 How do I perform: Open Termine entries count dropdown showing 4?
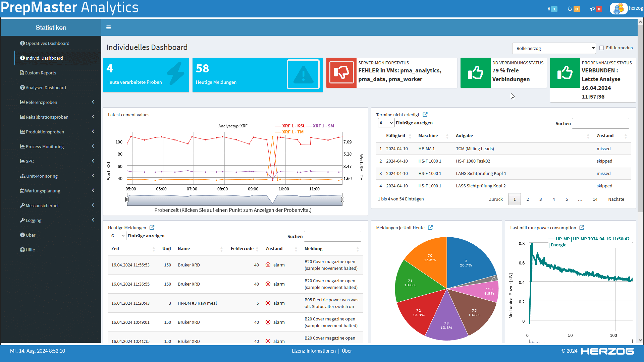pos(386,123)
